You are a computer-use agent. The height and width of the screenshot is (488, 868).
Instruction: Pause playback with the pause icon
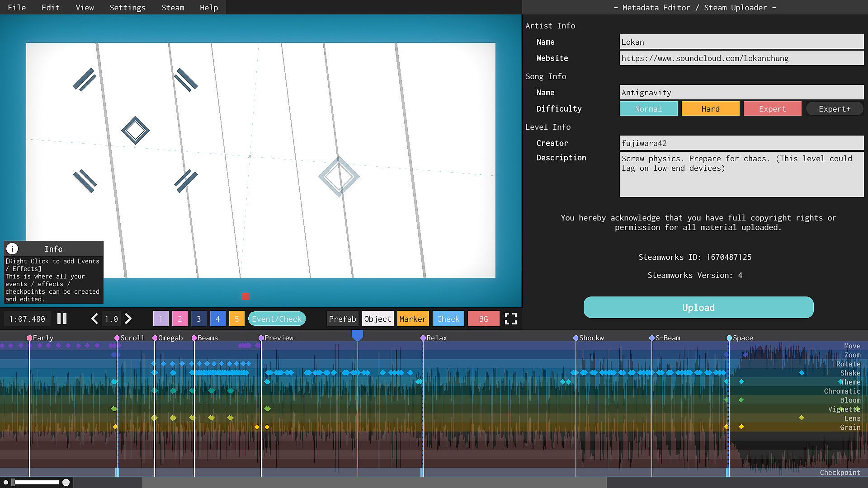coord(62,319)
